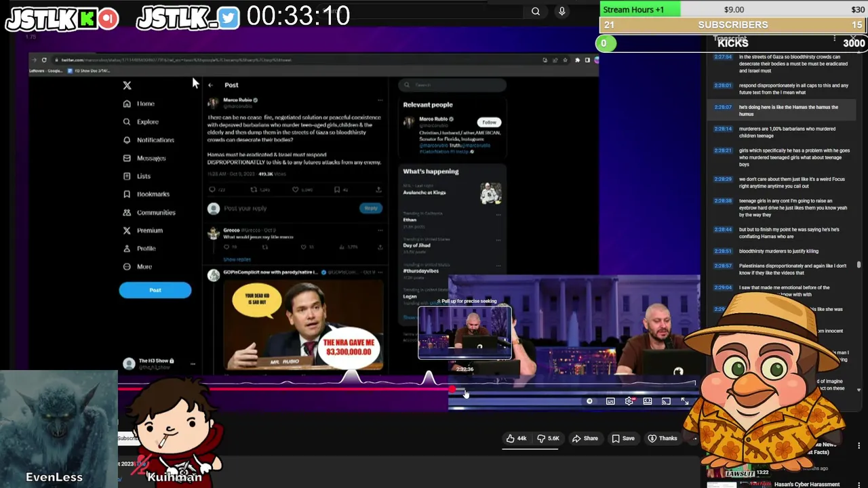The width and height of the screenshot is (868, 488).
Task: Click the reply icon under Rubio's post
Action: click(x=212, y=190)
